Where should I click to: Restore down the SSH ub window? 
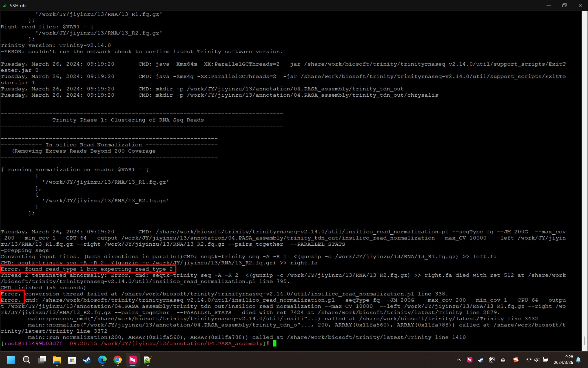pos(564,5)
